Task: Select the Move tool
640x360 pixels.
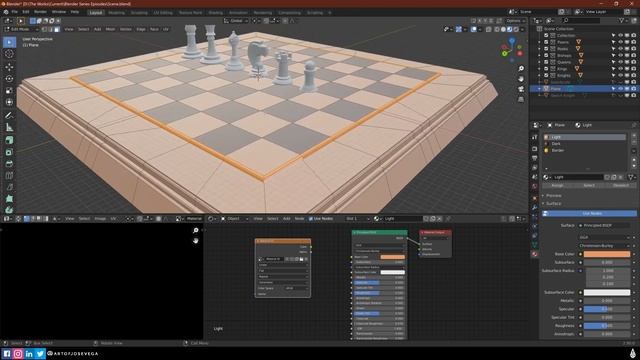Action: pyautogui.click(x=9, y=66)
